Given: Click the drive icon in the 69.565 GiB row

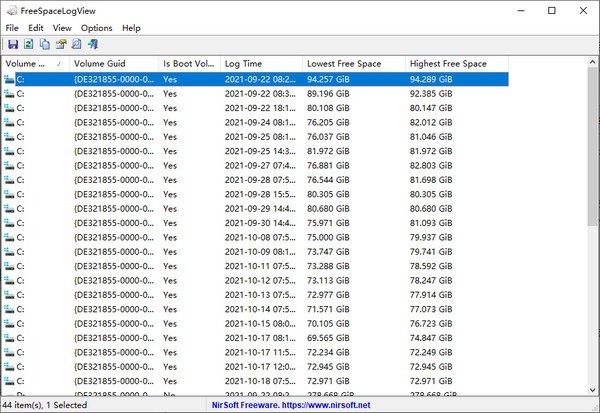Looking at the screenshot, I should click(9, 338).
